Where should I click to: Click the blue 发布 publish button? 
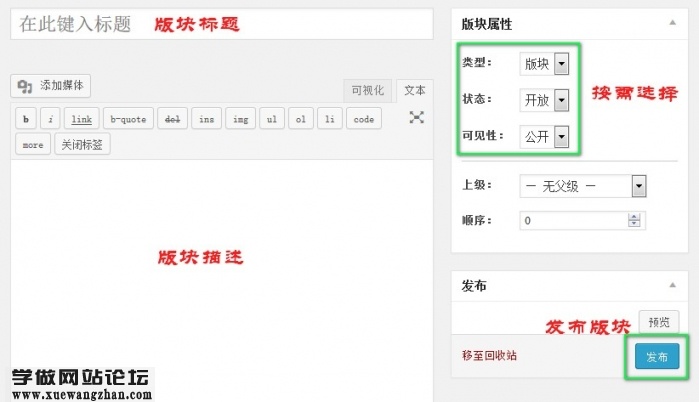click(x=657, y=357)
